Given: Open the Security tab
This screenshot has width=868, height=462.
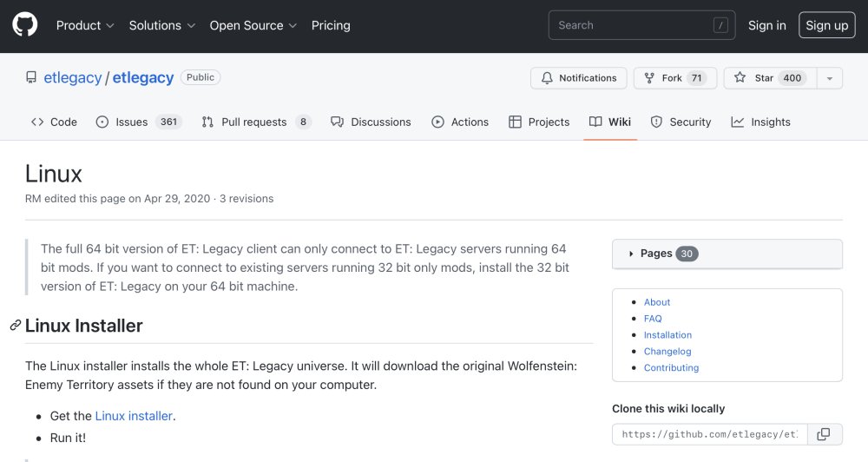Looking at the screenshot, I should (681, 122).
